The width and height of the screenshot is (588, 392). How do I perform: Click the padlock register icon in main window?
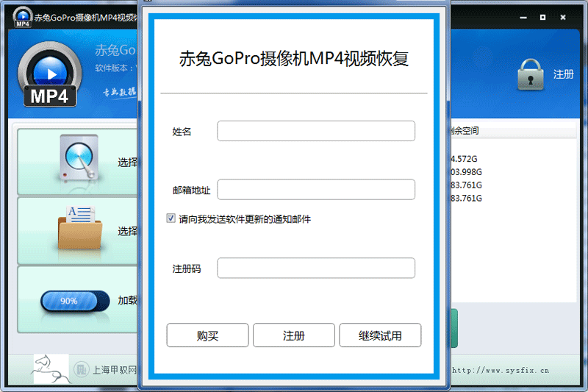[530, 74]
